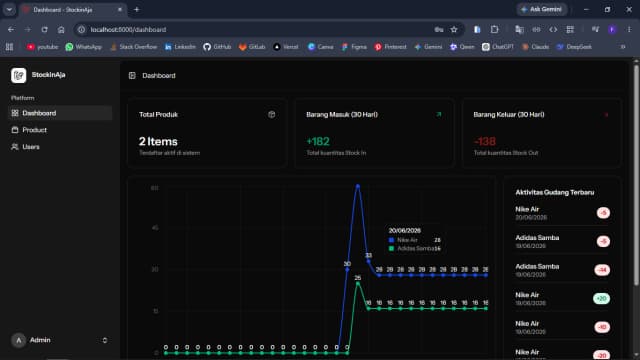Viewport: 640px width, 360px height.
Task: Open the Vercel bookmark
Action: click(x=286, y=47)
